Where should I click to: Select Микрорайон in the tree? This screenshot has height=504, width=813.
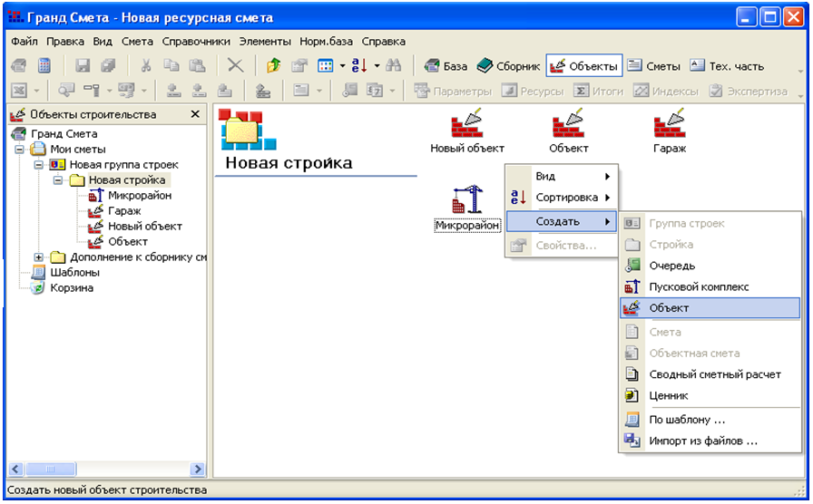[140, 196]
